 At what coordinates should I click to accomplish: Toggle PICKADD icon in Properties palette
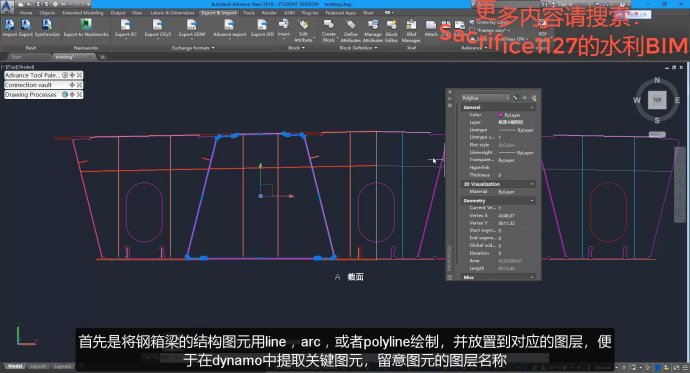coord(516,98)
